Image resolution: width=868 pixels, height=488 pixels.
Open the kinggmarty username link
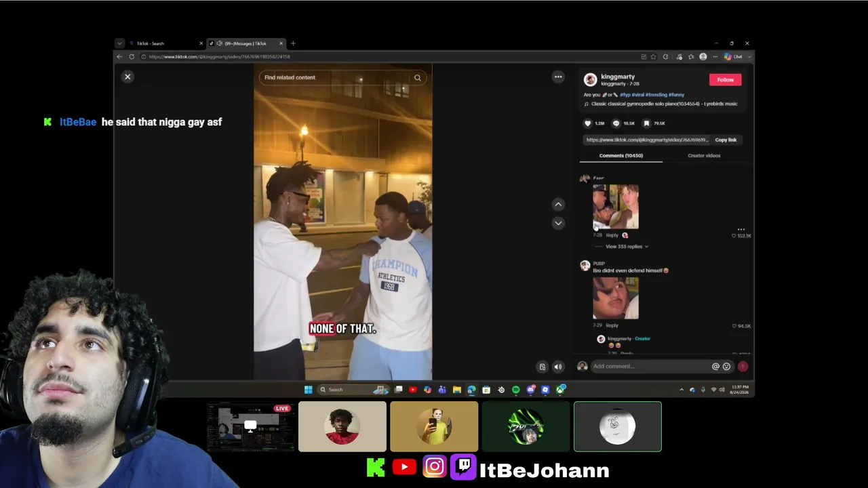point(618,77)
